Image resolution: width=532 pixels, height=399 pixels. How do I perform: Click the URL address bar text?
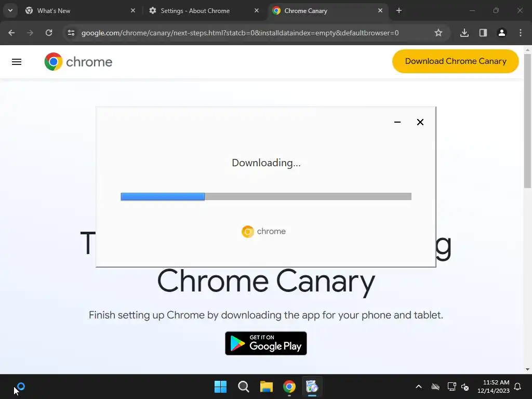[240, 33]
